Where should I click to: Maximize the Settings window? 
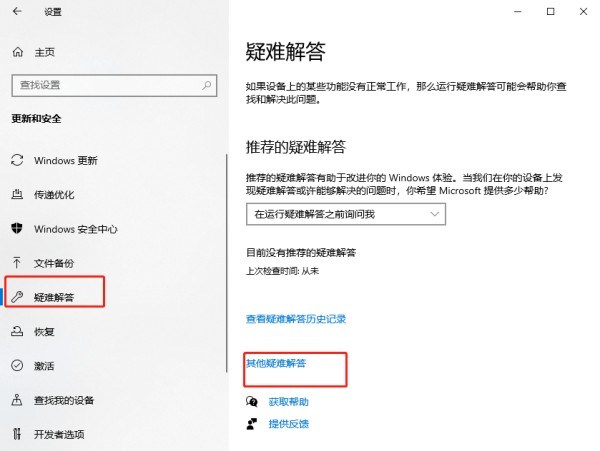point(550,11)
